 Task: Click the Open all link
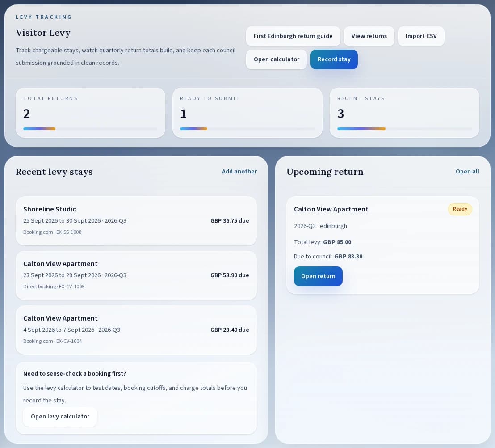pyautogui.click(x=467, y=172)
